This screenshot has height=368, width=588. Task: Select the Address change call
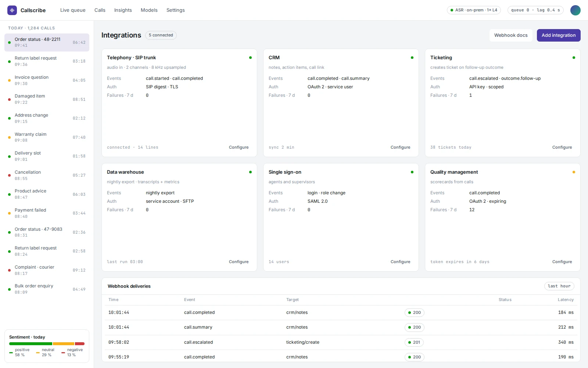tap(47, 118)
